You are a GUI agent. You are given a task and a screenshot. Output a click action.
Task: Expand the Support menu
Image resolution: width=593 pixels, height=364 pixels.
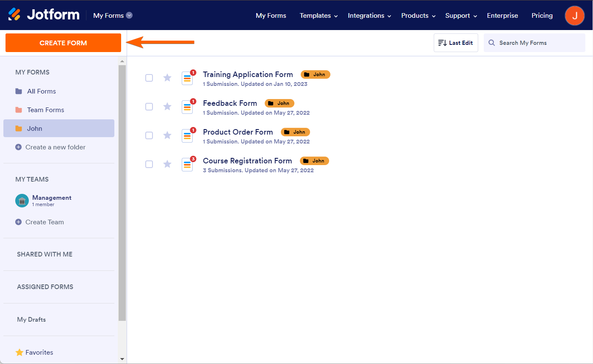[461, 16]
